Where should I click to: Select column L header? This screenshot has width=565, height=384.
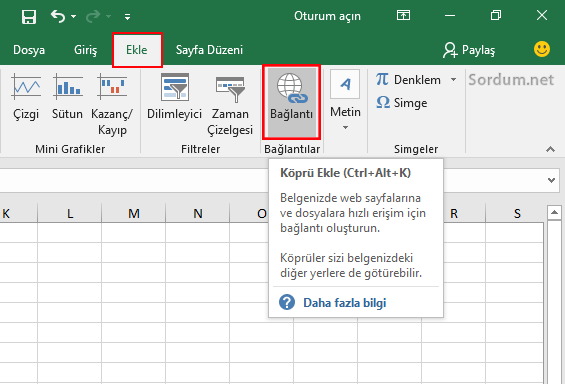point(70,214)
